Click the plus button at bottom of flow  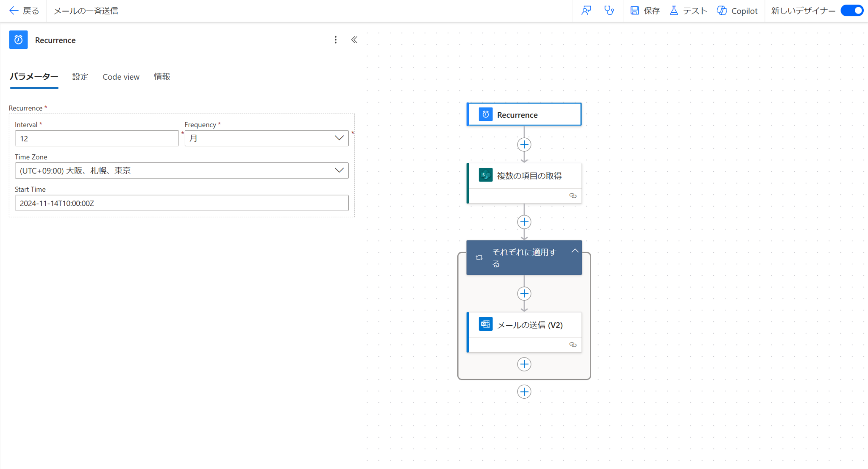[524, 392]
